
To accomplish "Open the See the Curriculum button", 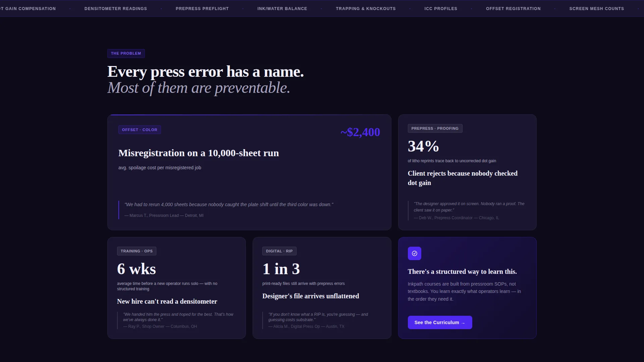I will [440, 322].
